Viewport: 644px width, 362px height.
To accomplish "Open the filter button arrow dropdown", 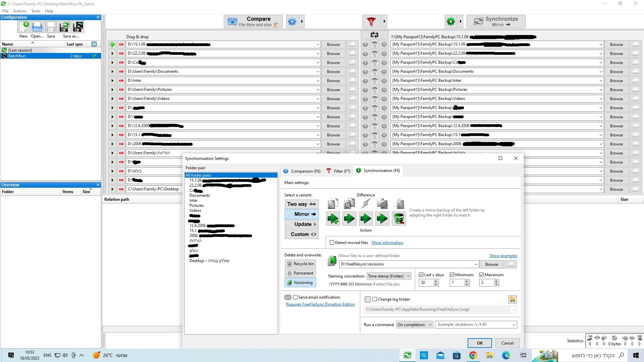I will click(x=384, y=21).
